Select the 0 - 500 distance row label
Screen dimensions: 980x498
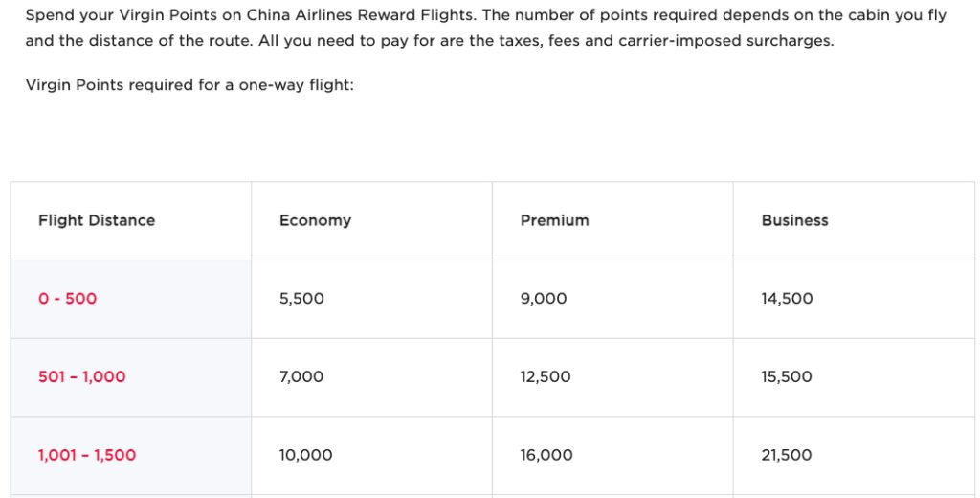point(67,299)
